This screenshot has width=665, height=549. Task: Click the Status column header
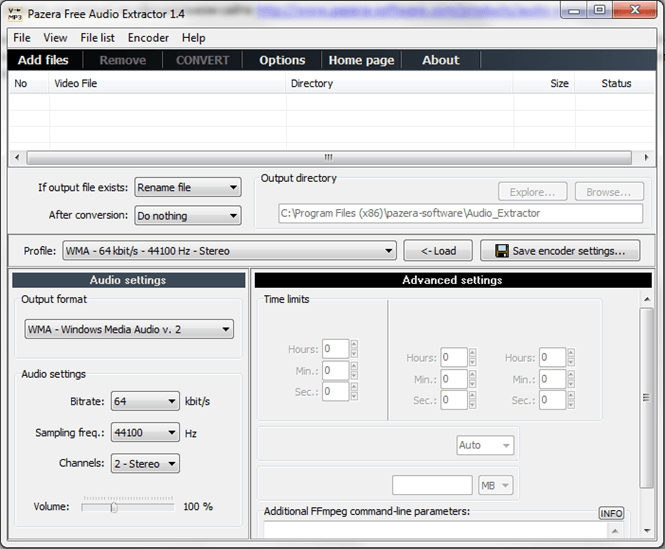pyautogui.click(x=615, y=84)
